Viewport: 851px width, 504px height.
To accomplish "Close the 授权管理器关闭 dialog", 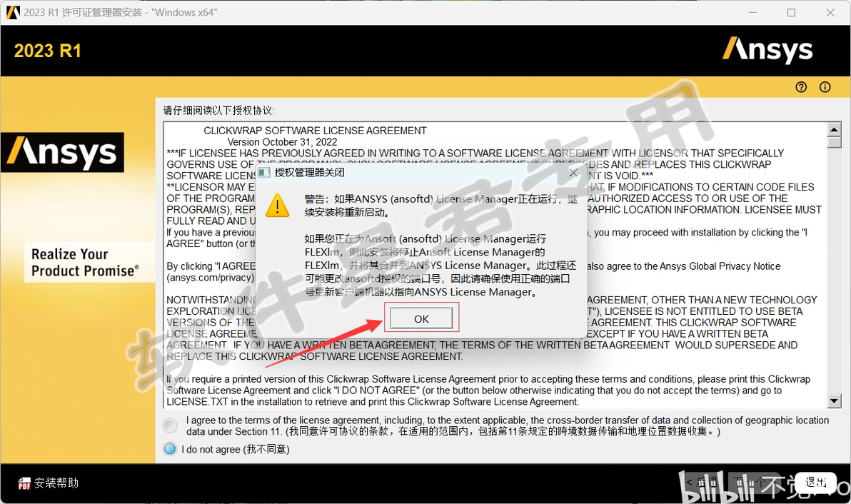I will (573, 173).
